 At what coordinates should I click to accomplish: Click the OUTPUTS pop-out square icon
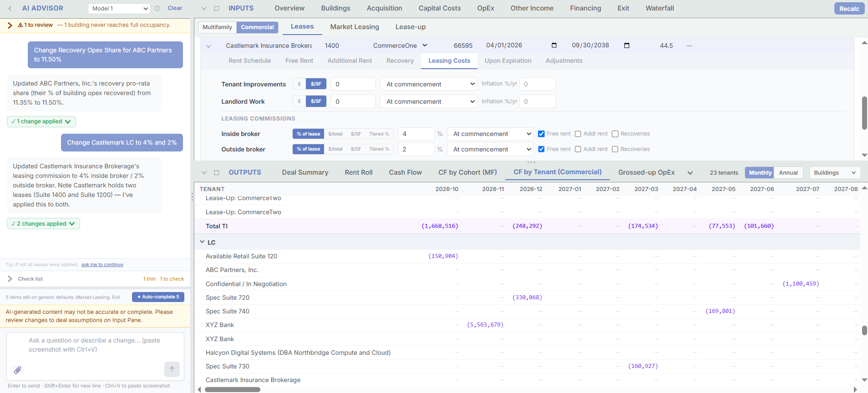(217, 172)
